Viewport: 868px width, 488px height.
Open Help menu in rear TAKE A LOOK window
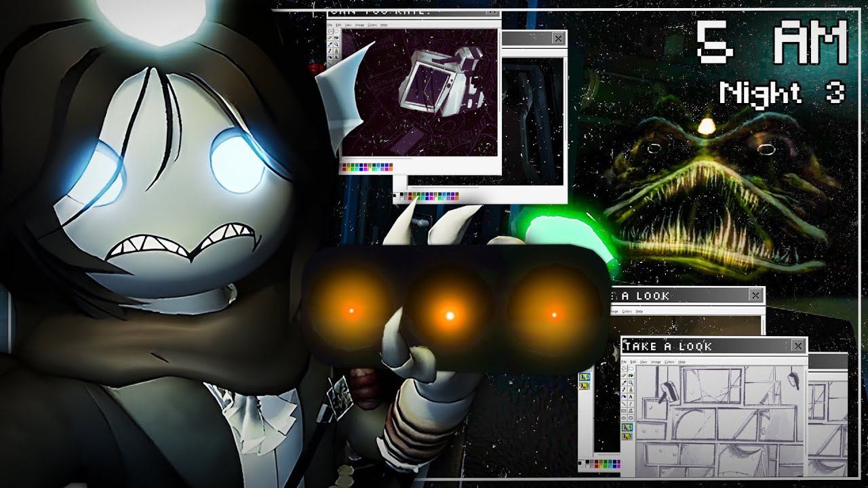point(639,312)
